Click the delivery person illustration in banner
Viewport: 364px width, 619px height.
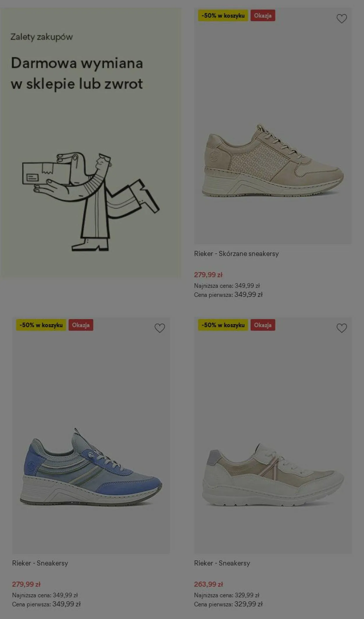[x=91, y=201]
